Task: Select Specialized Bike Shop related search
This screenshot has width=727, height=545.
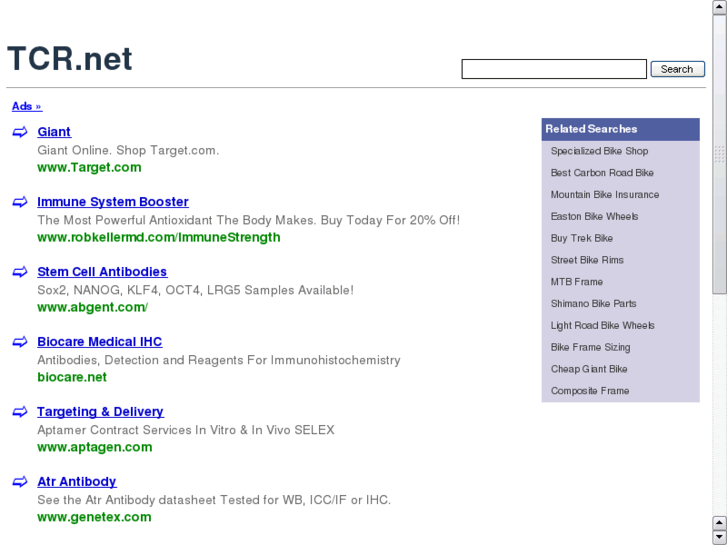Action: 599,151
